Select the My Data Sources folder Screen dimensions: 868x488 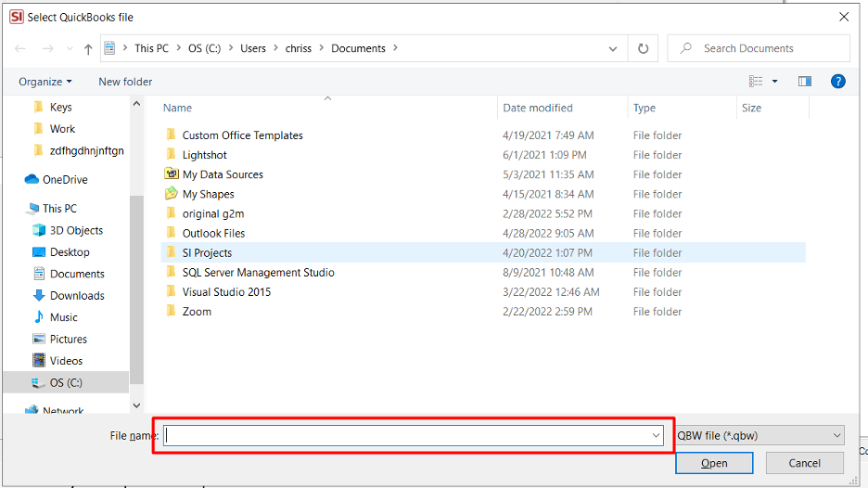point(223,174)
